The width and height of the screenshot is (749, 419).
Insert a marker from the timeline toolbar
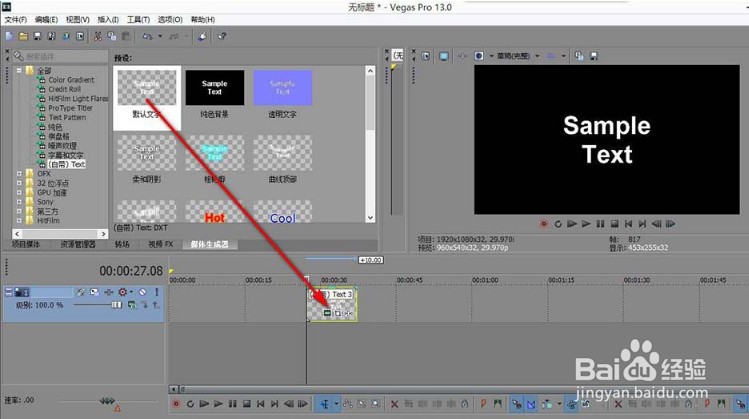click(x=483, y=404)
